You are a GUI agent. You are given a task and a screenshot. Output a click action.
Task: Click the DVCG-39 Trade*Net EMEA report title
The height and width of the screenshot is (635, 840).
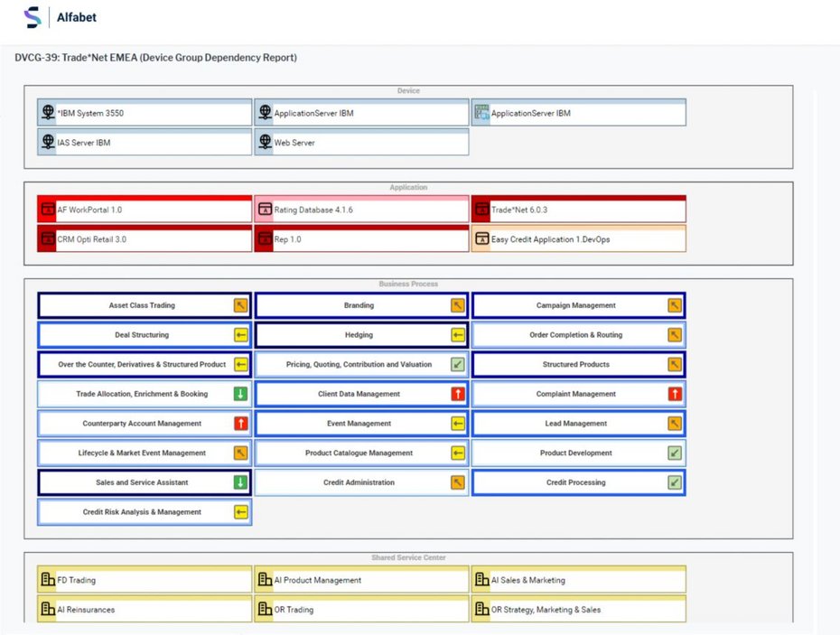156,57
